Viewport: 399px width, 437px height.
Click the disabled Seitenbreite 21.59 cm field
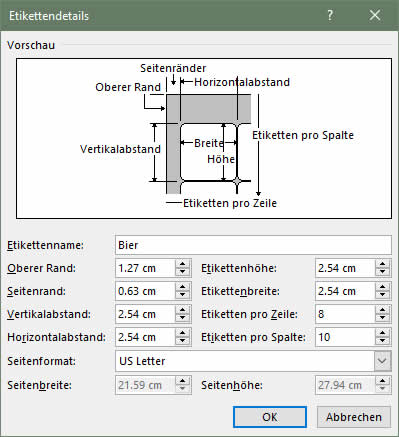coord(145,385)
